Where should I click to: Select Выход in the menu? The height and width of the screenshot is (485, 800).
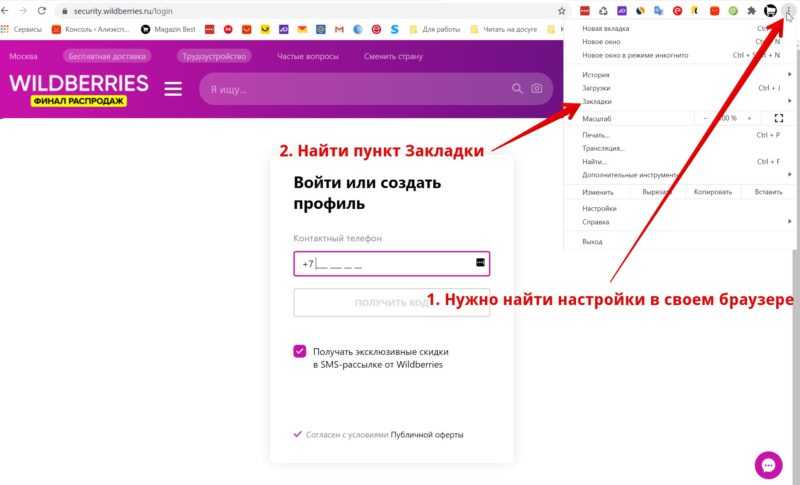pos(681,242)
